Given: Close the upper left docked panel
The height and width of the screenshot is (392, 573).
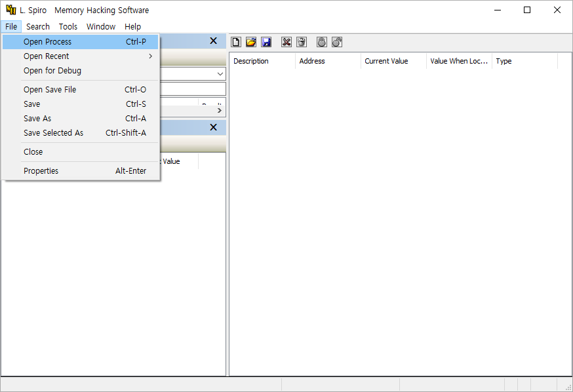Looking at the screenshot, I should (214, 41).
